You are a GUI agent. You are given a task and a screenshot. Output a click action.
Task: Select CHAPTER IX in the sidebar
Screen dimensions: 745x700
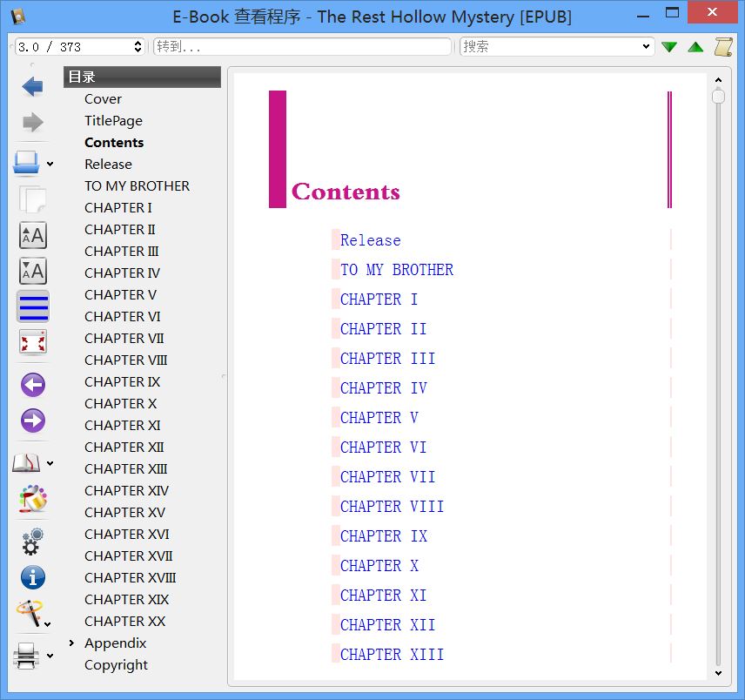[122, 381]
